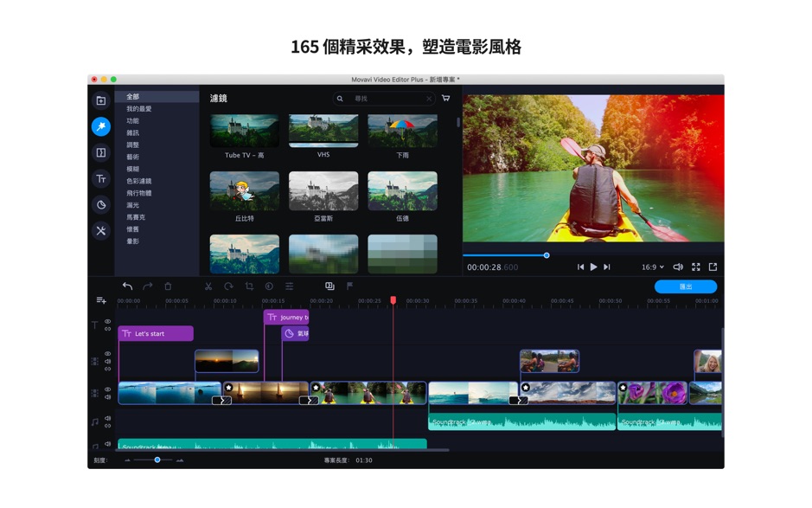Select the 色彩濾鏡 category in filters list
The image size is (812, 508).
[137, 179]
